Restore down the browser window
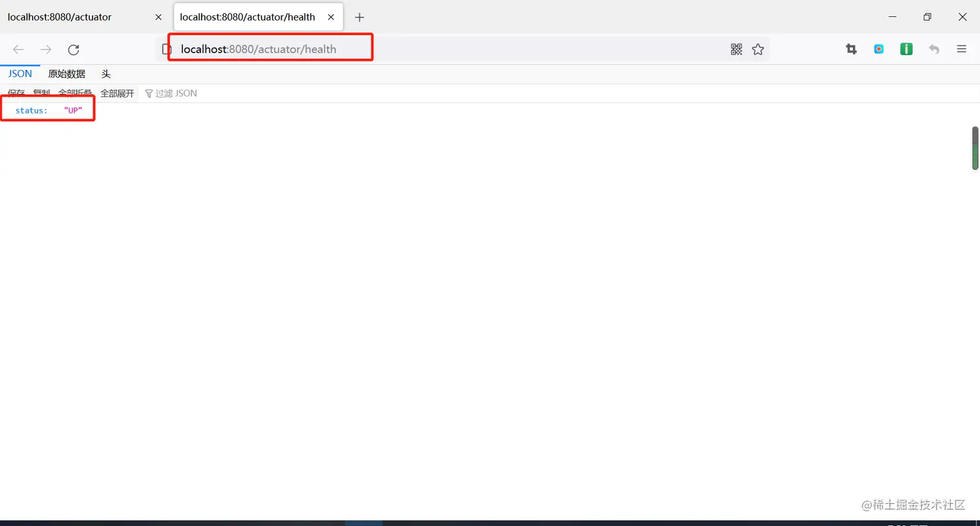 (927, 17)
